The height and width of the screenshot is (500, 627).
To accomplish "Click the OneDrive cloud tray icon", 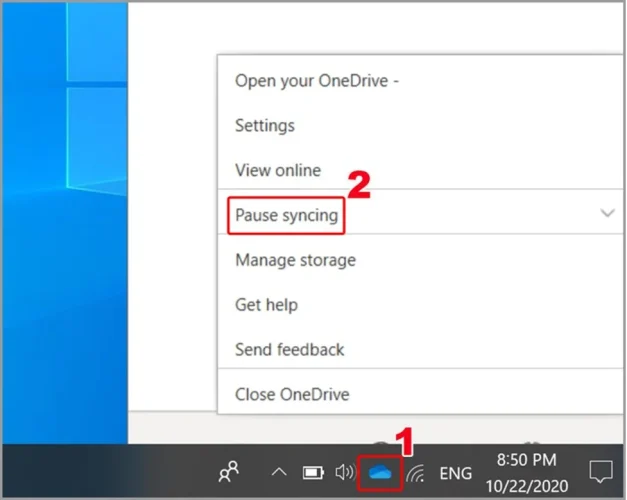I will (379, 472).
